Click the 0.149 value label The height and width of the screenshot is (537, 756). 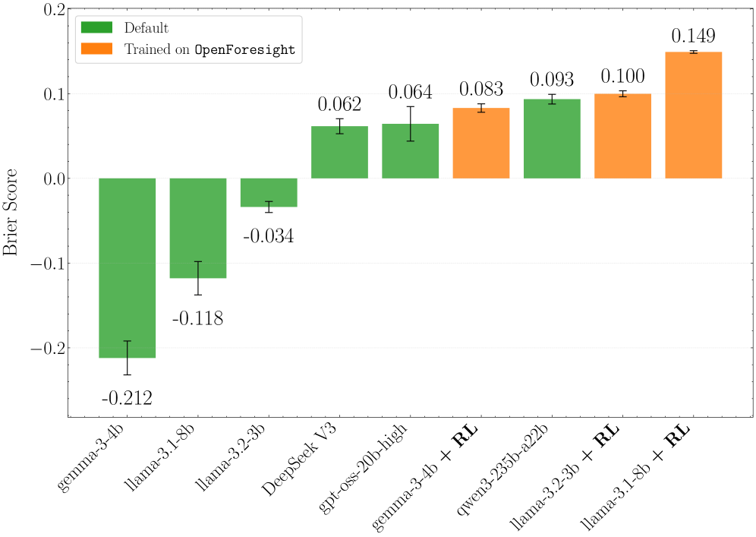693,36
